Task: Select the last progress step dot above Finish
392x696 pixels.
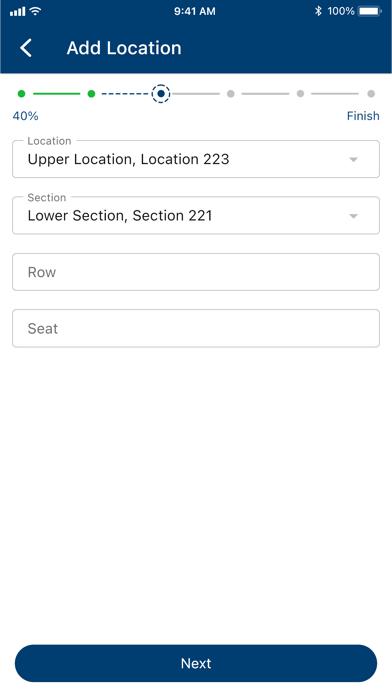Action: 371,94
